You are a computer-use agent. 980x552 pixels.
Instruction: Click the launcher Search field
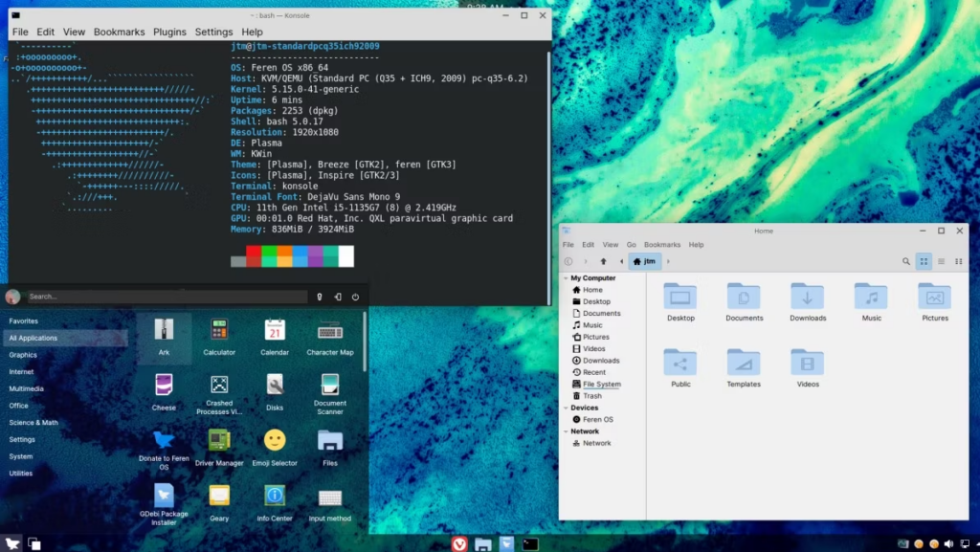(167, 297)
